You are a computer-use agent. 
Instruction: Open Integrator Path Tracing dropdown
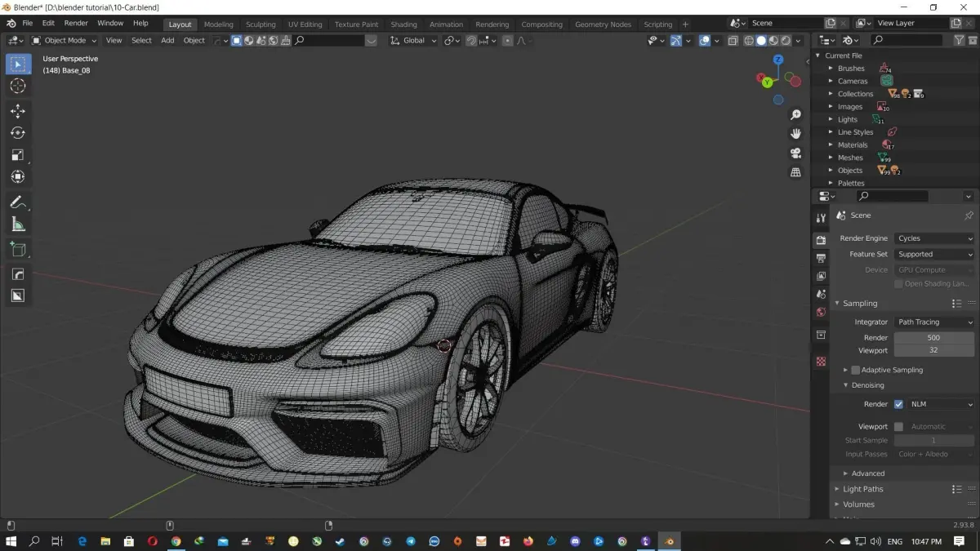coord(934,322)
